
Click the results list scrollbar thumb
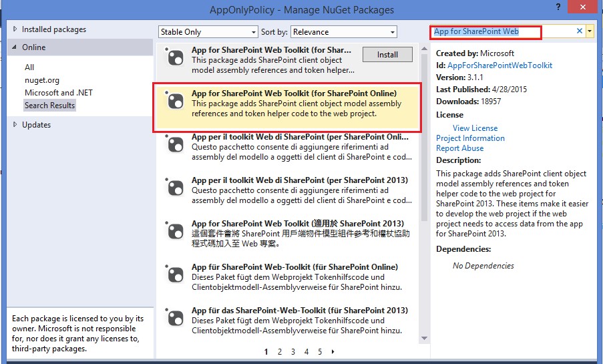coord(424,137)
